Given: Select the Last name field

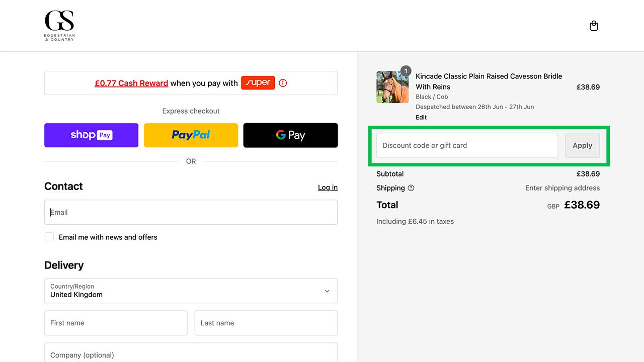Looking at the screenshot, I should coord(266,323).
